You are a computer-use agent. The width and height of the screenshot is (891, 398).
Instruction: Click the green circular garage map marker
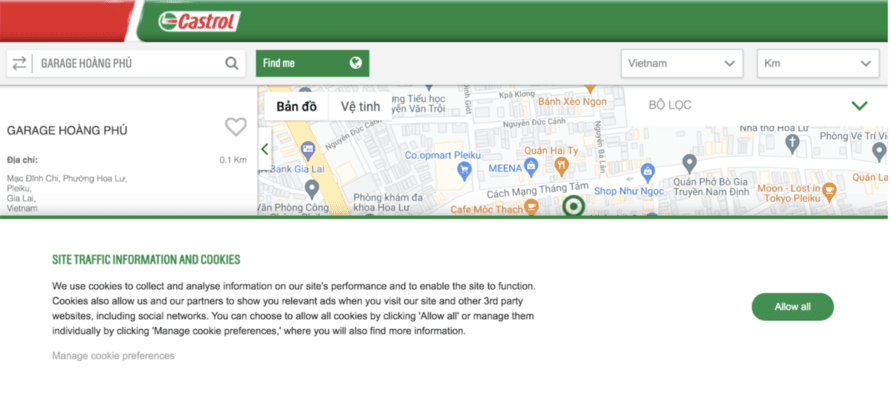[573, 206]
